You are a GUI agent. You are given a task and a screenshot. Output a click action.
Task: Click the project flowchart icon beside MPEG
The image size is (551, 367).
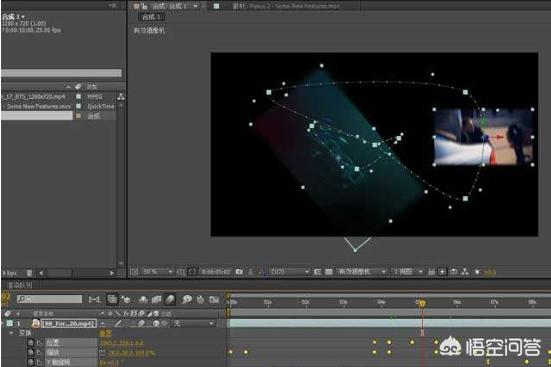pos(121,97)
